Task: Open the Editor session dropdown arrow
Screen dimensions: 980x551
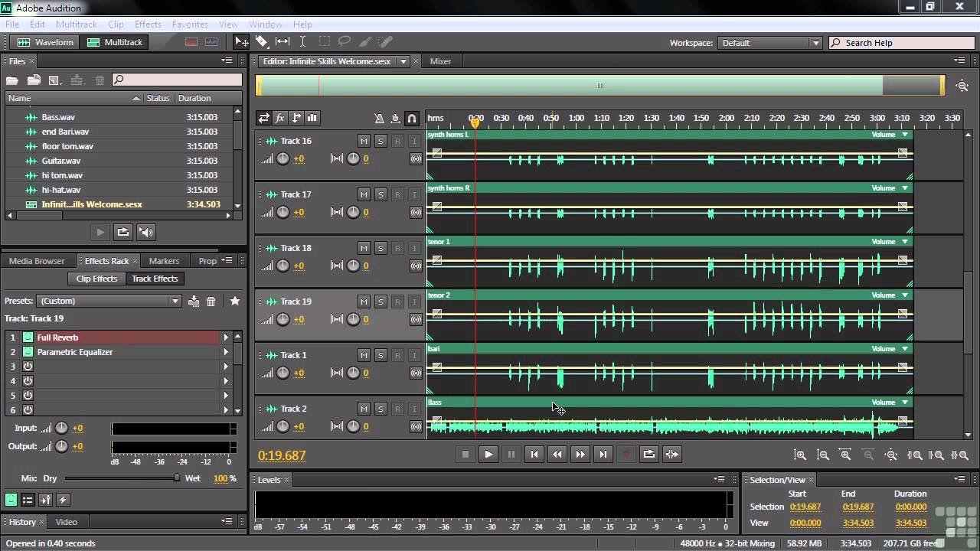Action: tap(403, 61)
